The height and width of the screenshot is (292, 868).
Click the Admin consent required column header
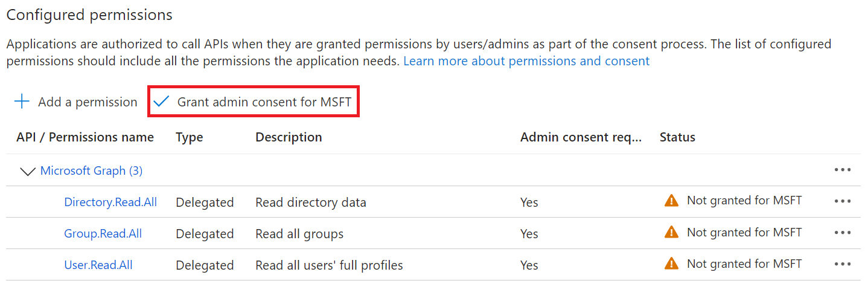point(581,137)
